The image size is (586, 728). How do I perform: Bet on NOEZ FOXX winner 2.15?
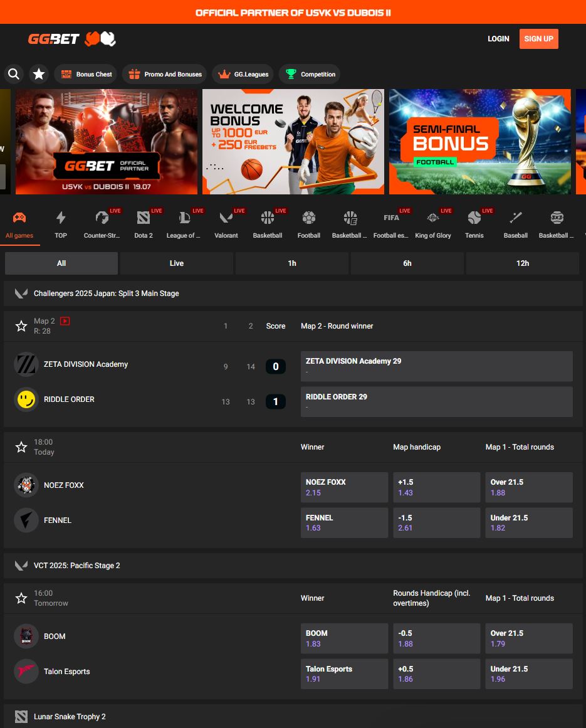pos(344,487)
